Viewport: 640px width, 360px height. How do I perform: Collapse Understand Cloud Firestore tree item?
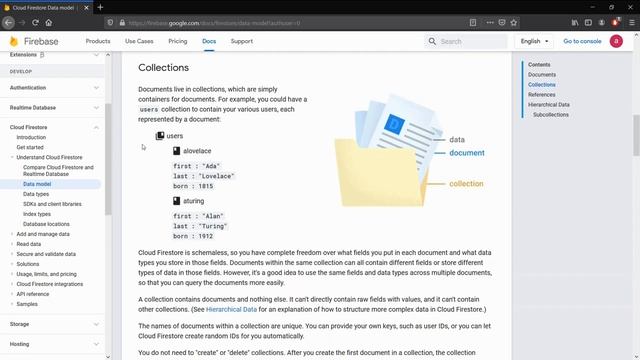point(12,157)
